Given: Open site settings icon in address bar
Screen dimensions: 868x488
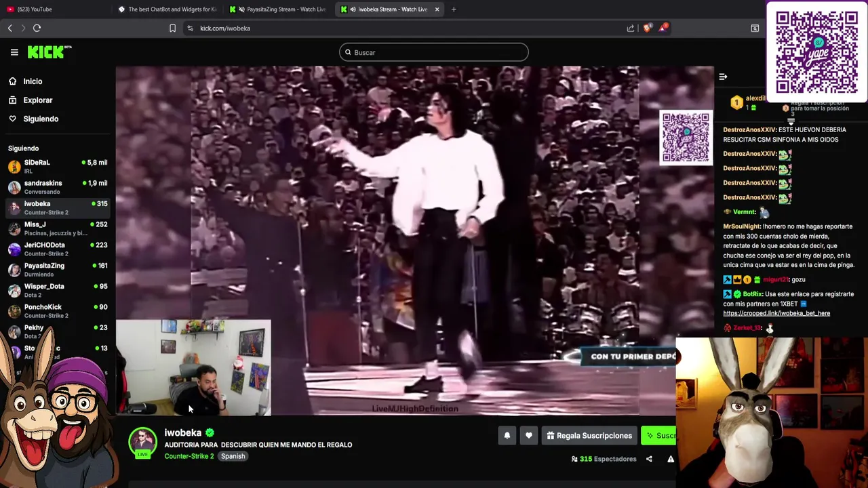Looking at the screenshot, I should pos(190,28).
